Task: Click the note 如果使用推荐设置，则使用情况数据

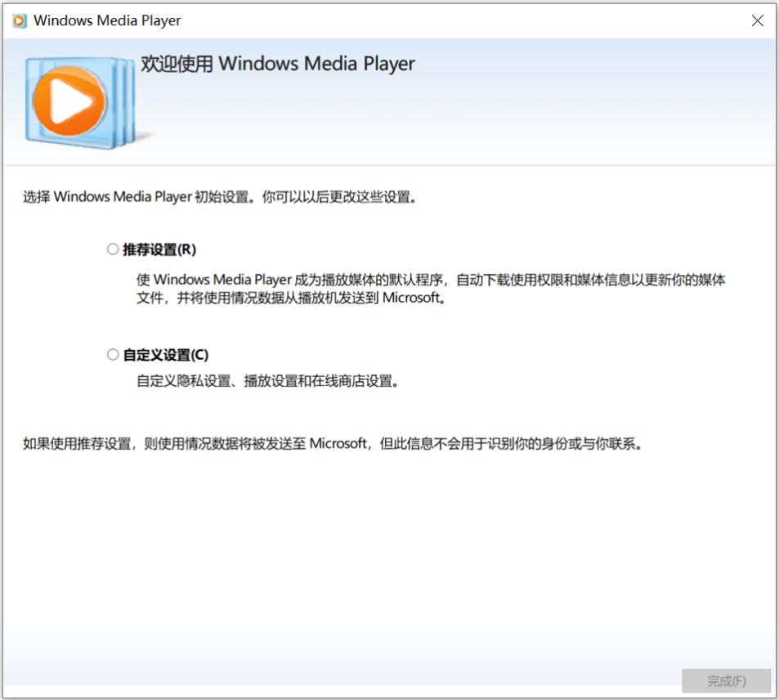Action: (333, 443)
